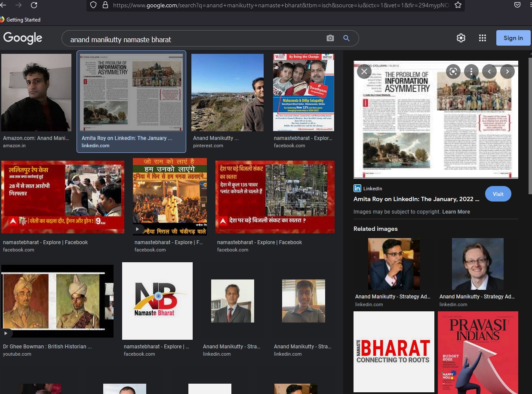Open 'Amita Roy on LinkedIn: The January, 2022' title
The height and width of the screenshot is (394, 532).
(416, 199)
